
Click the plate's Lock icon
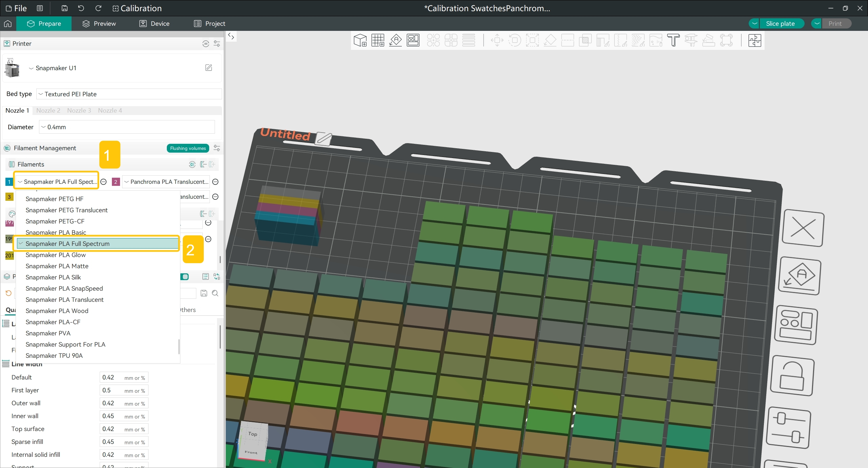[x=792, y=376]
